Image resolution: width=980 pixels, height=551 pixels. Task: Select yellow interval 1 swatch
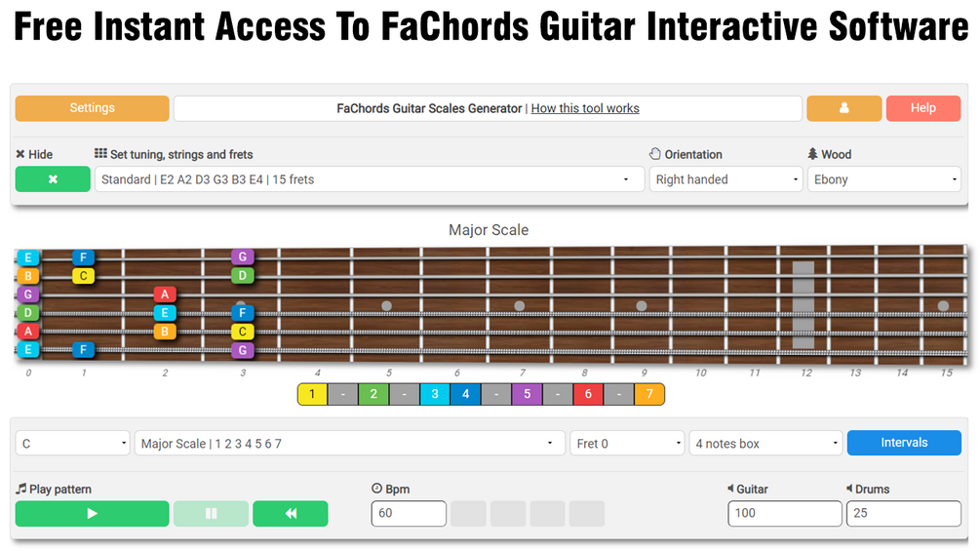coord(312,394)
